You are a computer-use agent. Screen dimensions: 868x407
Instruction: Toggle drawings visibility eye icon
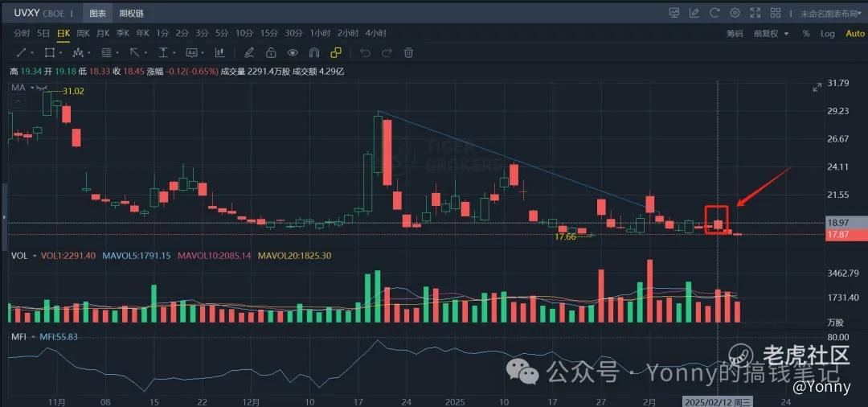(293, 52)
